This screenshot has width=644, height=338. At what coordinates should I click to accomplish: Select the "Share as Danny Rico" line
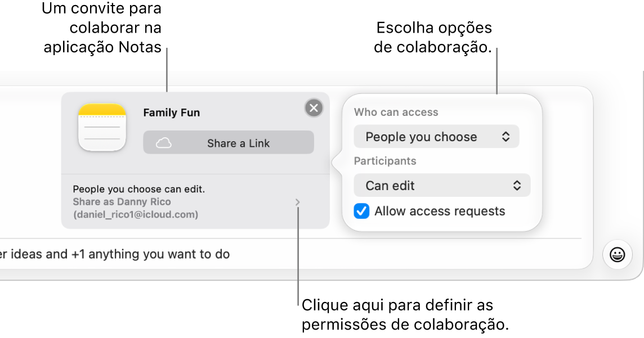coord(122,202)
